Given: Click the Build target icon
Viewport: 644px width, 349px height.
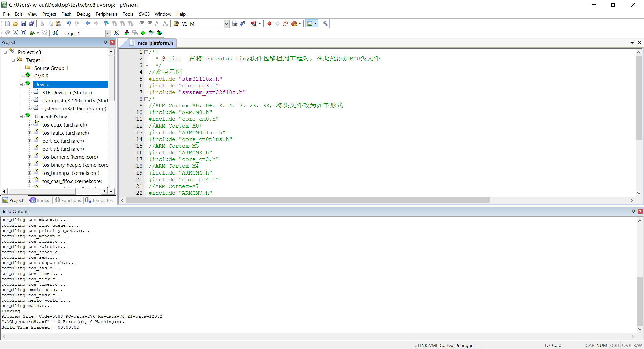Looking at the screenshot, I should (15, 33).
